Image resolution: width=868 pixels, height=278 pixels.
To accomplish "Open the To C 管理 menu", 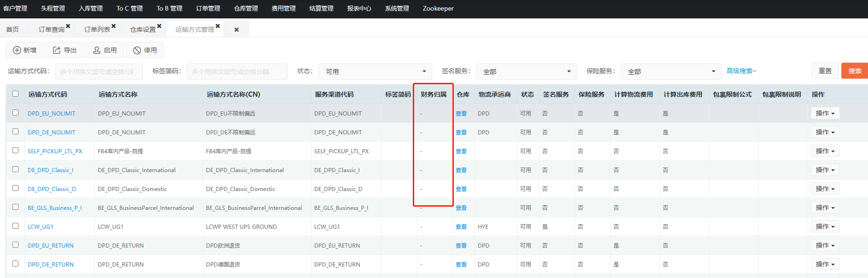I will coord(129,8).
